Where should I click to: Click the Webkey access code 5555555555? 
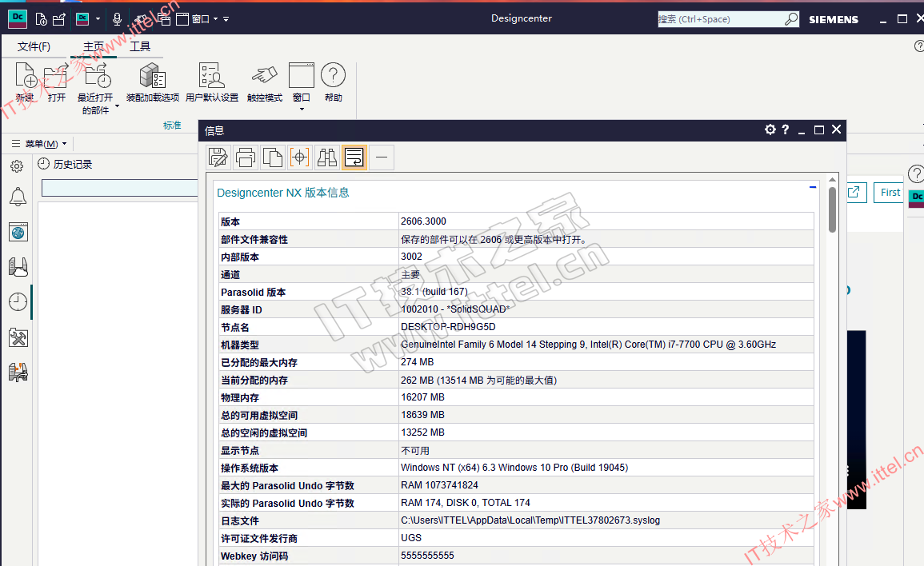coord(427,556)
